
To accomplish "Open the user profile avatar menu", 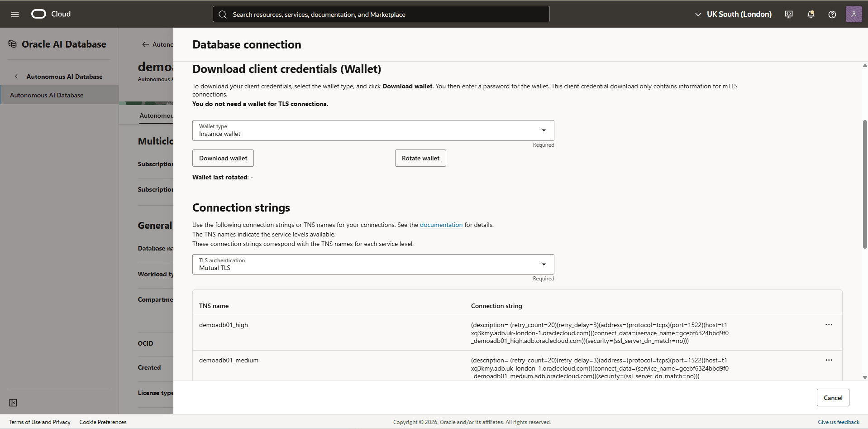I will tap(854, 14).
